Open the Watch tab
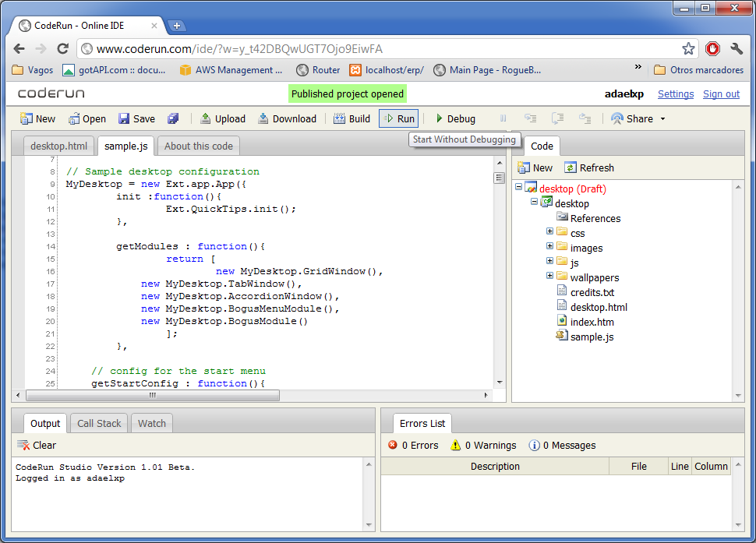 pos(151,424)
